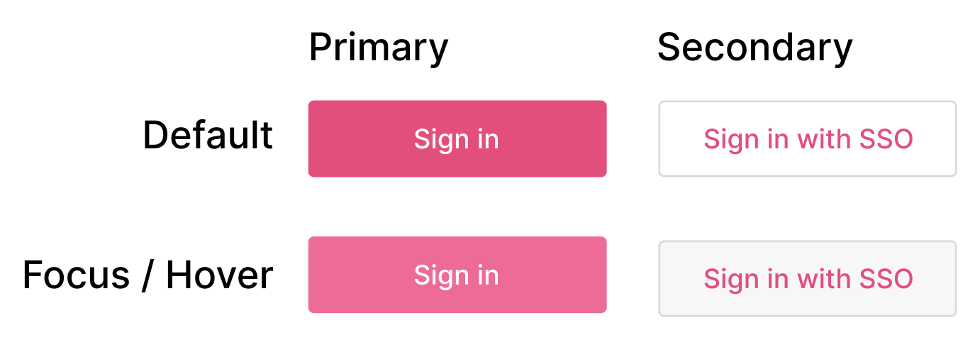The width and height of the screenshot is (980, 345).
Task: Click the SSO button directly under Secondary heading
Action: [807, 138]
